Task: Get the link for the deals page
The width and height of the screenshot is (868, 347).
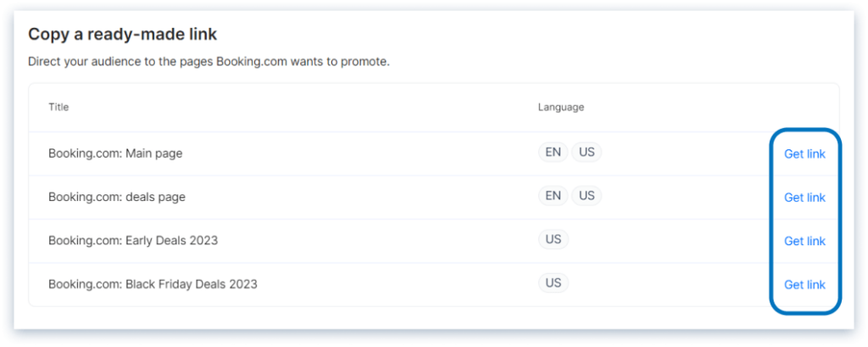Action: 804,197
